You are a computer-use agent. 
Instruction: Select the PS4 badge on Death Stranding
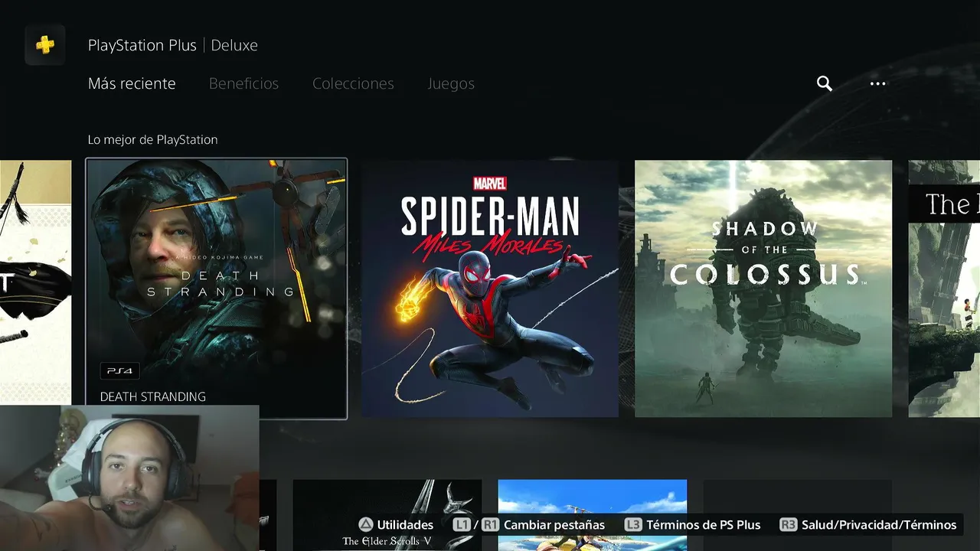pyautogui.click(x=119, y=371)
